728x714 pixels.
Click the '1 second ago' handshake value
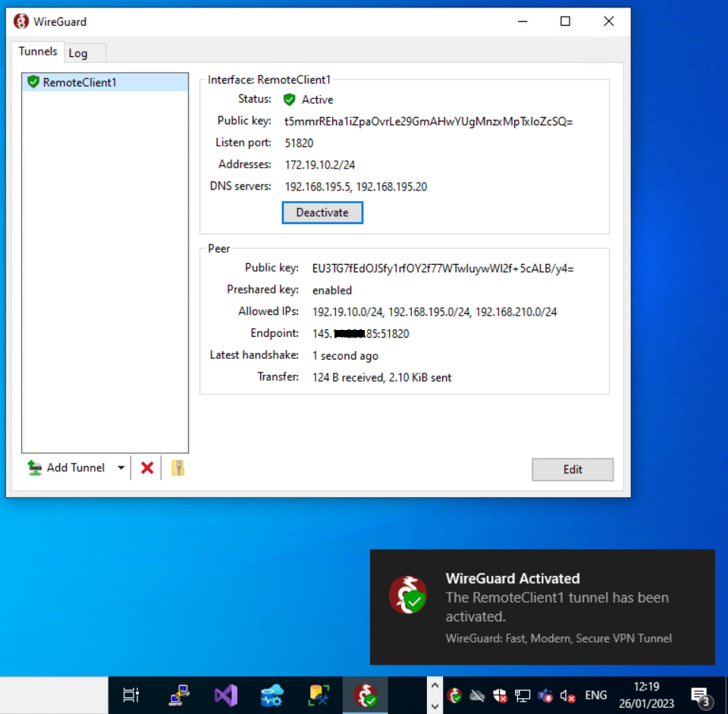click(346, 356)
